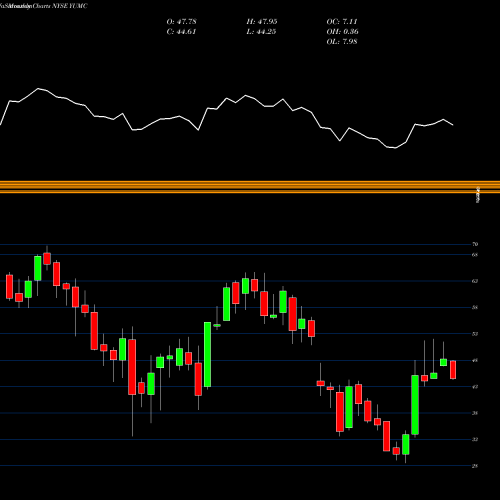Click the price axis label 53

(x=475, y=334)
